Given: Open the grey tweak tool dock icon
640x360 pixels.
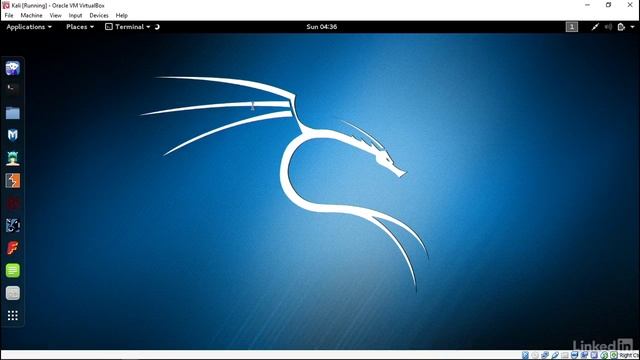Looking at the screenshot, I should coord(13,293).
